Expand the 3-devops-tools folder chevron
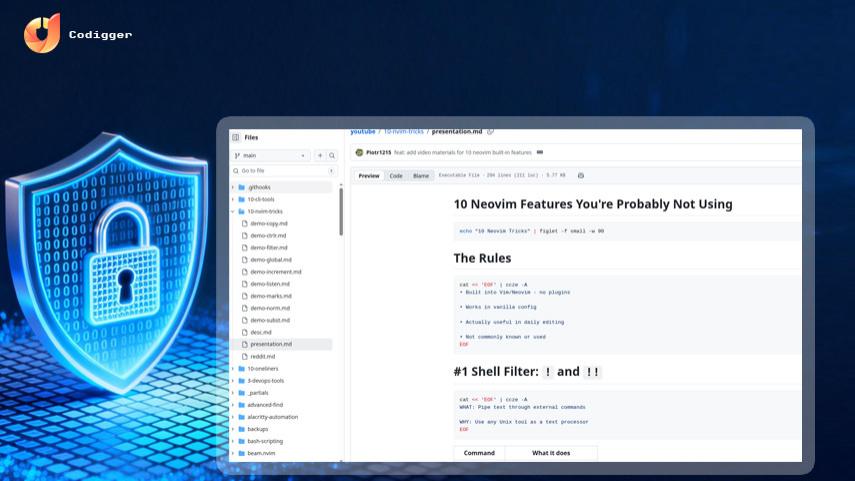Viewport: 855px width, 481px height. (x=233, y=381)
